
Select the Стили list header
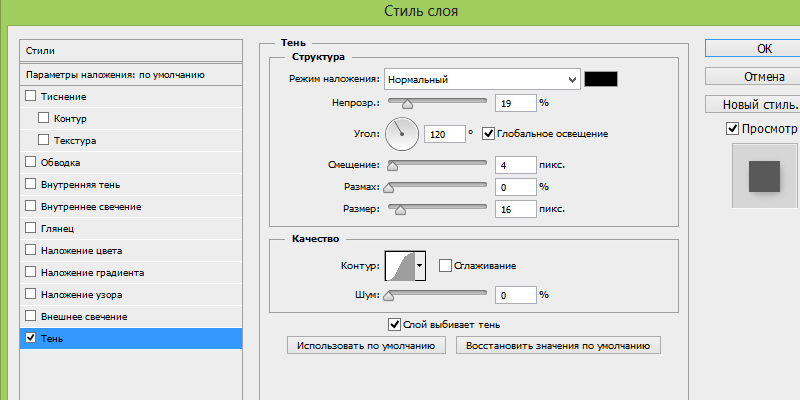pyautogui.click(x=131, y=50)
